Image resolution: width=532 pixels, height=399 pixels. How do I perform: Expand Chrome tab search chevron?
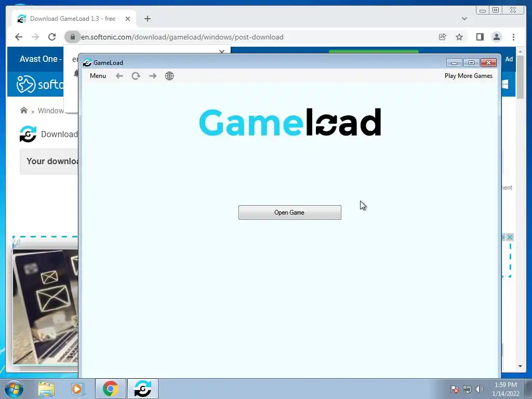(464, 19)
